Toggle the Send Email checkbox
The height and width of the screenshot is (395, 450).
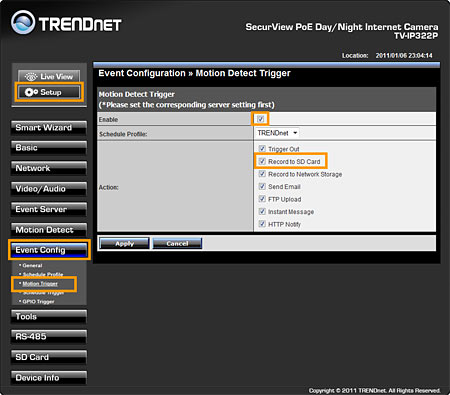pyautogui.click(x=262, y=186)
